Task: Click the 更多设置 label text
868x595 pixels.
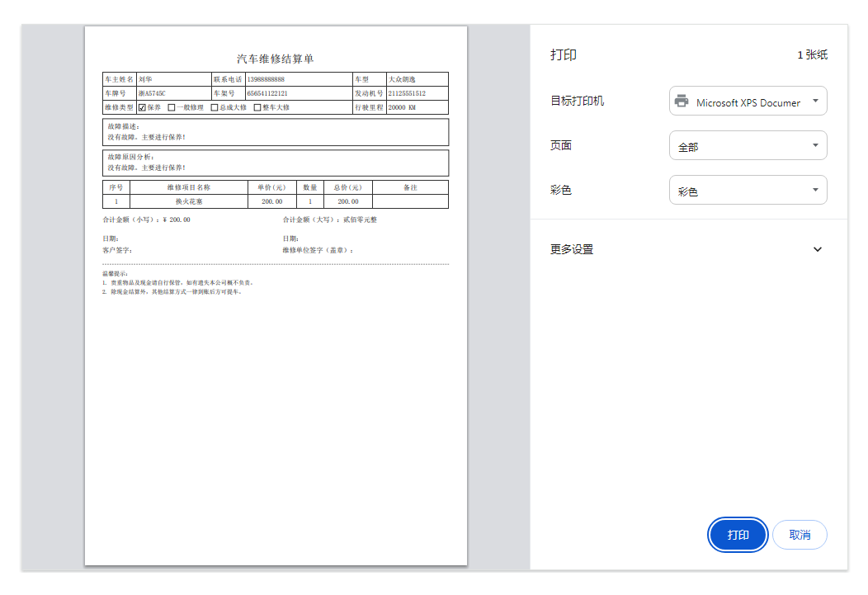Action: tap(571, 249)
